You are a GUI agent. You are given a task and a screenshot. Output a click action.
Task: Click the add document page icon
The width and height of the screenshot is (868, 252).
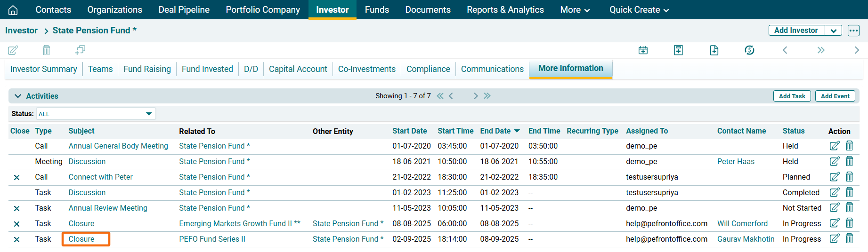pos(714,50)
